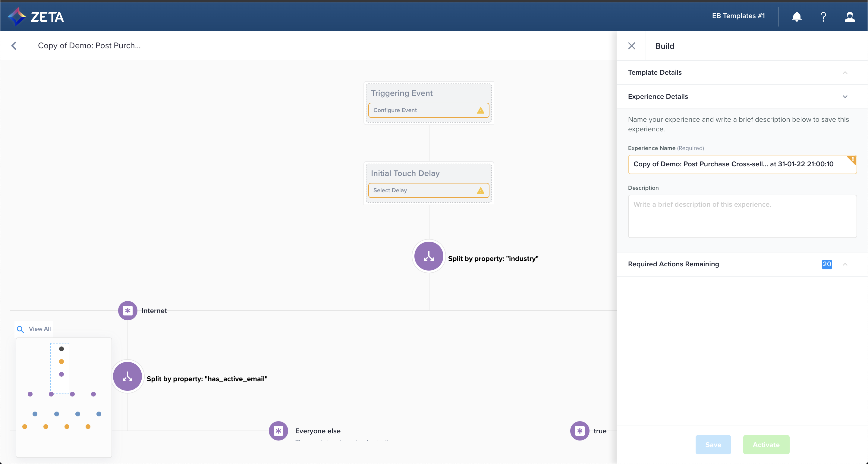This screenshot has width=868, height=464.
Task: Click View All above the minimap
Action: click(34, 329)
